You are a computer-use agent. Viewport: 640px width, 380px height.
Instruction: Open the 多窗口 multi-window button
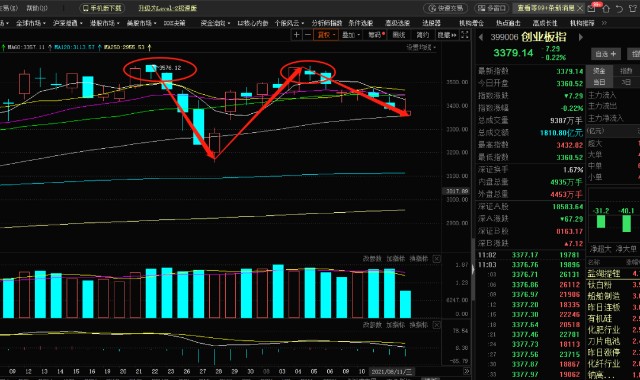pyautogui.click(x=491, y=8)
